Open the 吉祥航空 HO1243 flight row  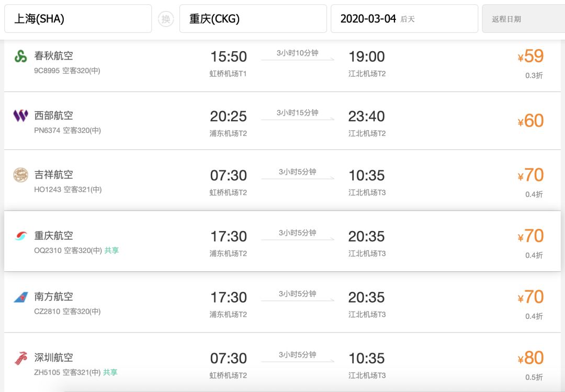[x=282, y=180]
